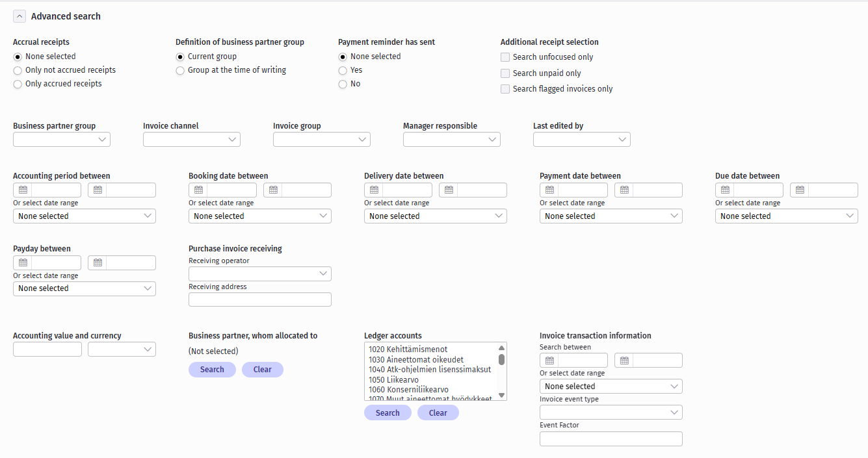Image resolution: width=868 pixels, height=458 pixels.
Task: Enable Search unpaid only checkbox
Action: click(505, 73)
